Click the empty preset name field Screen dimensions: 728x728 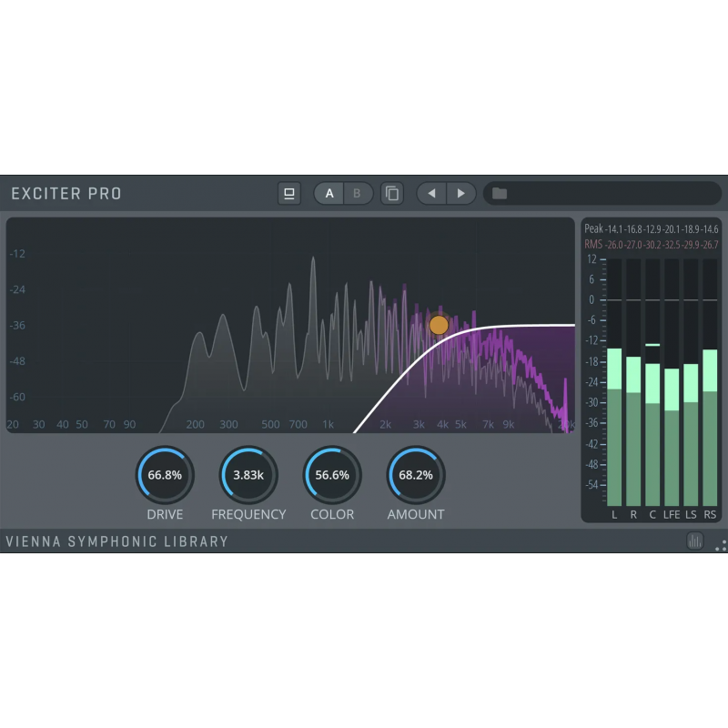610,193
